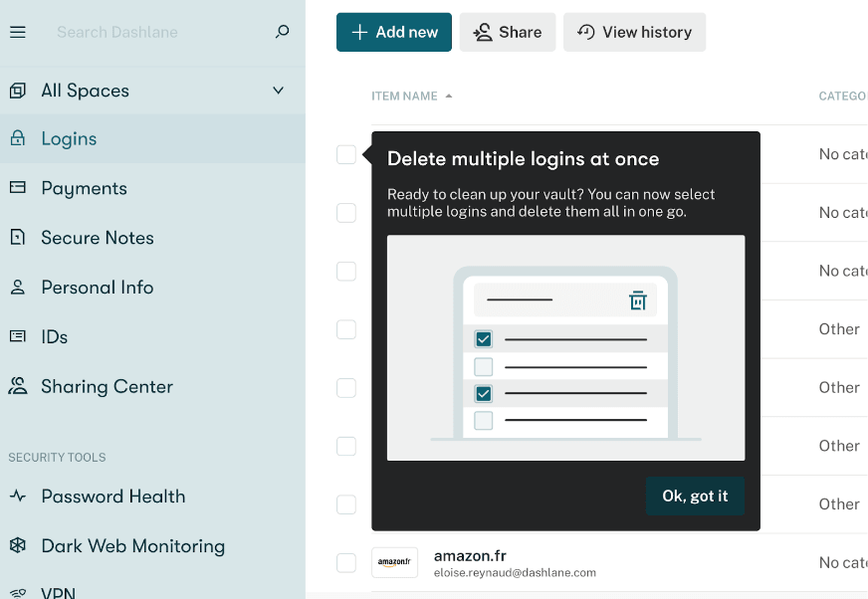This screenshot has height=599, width=868.
Task: Tick the checkbox of the fourth login row
Action: click(345, 329)
